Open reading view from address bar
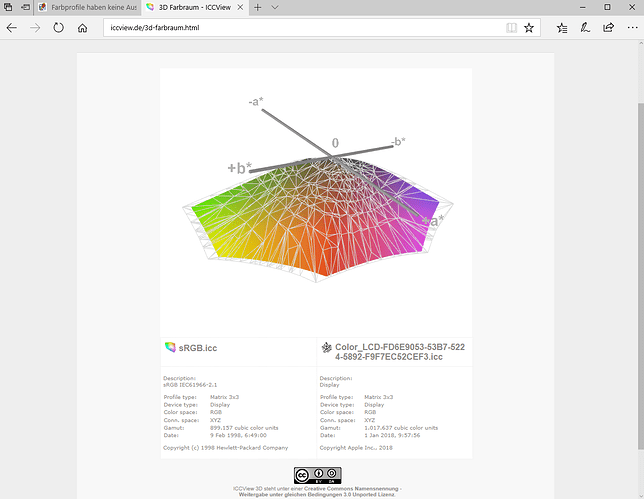 click(511, 28)
